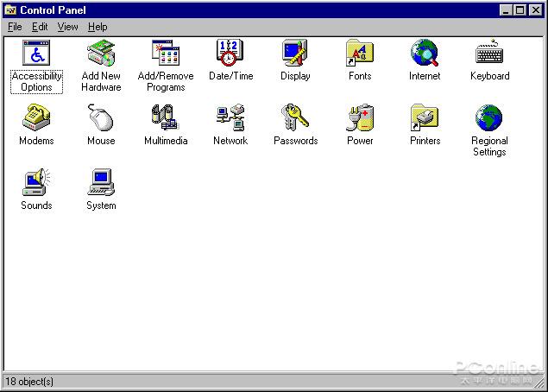Select the Power battery icon

click(360, 118)
